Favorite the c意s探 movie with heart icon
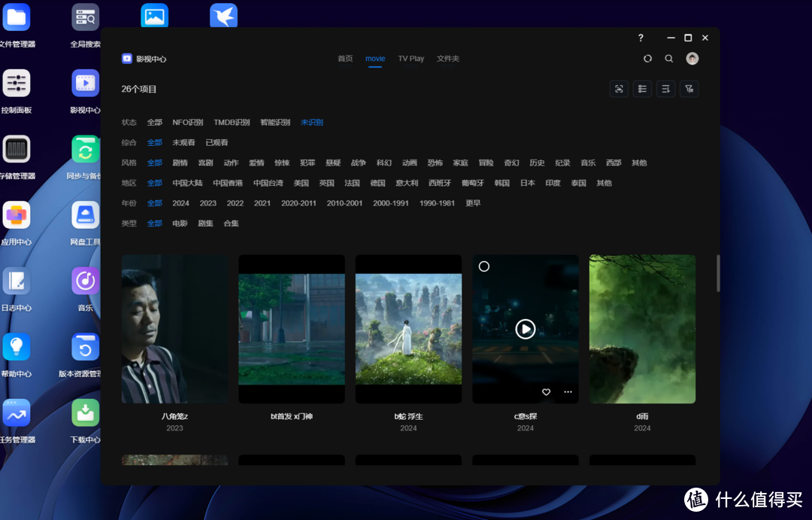The width and height of the screenshot is (812, 520). [x=547, y=392]
